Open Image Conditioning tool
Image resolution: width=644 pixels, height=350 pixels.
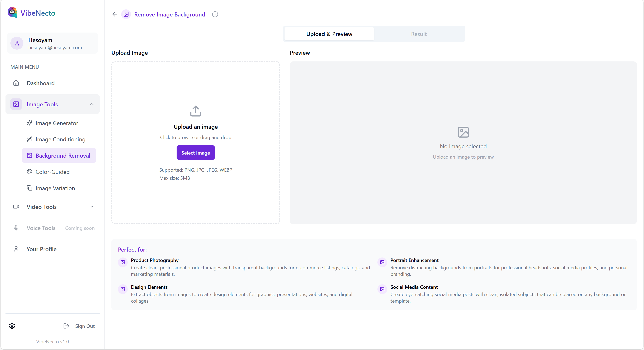(x=60, y=139)
